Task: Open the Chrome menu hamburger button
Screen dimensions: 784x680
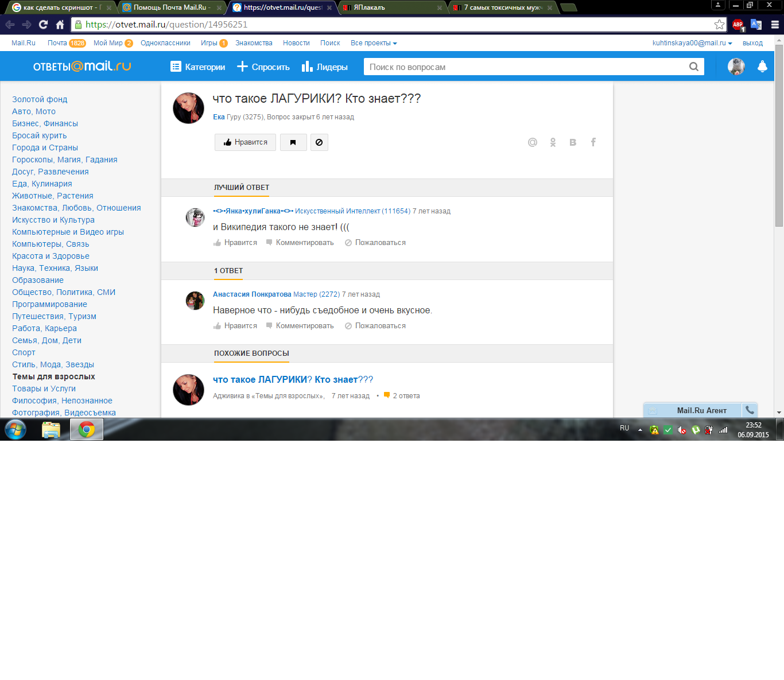Action: (775, 25)
